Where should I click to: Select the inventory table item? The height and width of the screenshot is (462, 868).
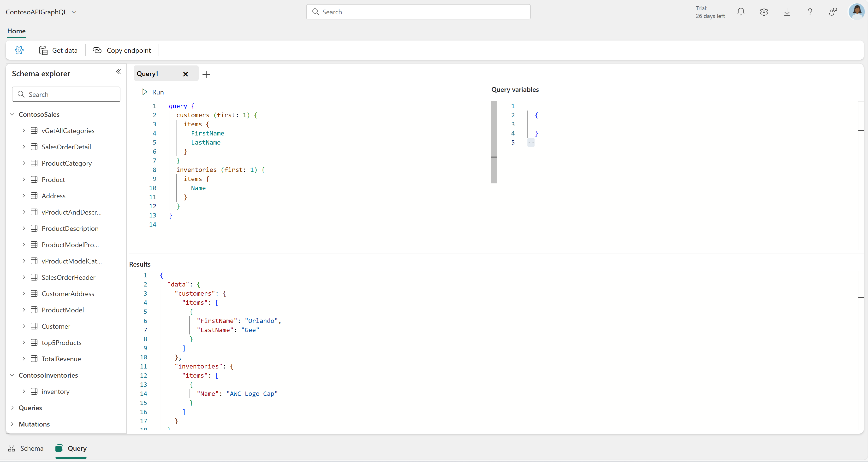(55, 391)
